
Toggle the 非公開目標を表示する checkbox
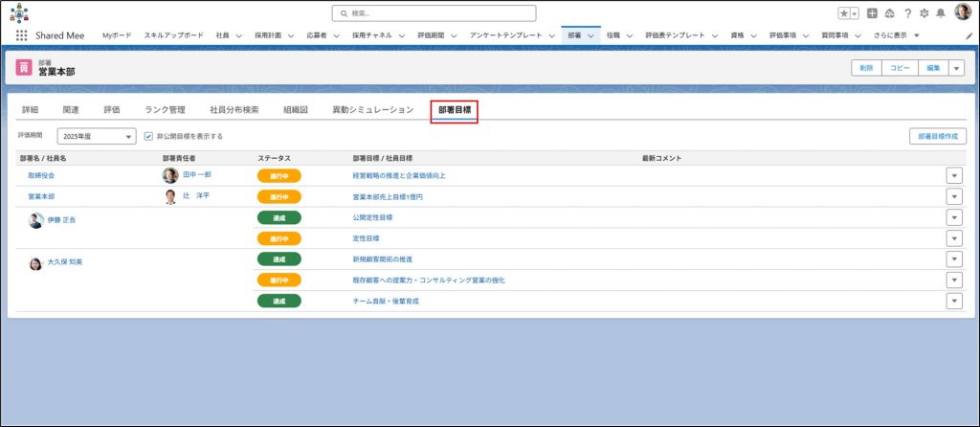[x=148, y=136]
